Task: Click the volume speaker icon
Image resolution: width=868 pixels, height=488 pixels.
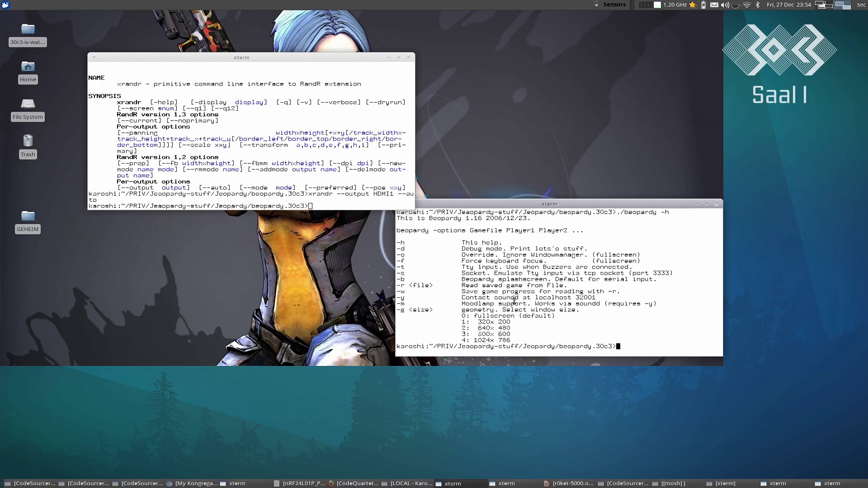Action: click(725, 5)
